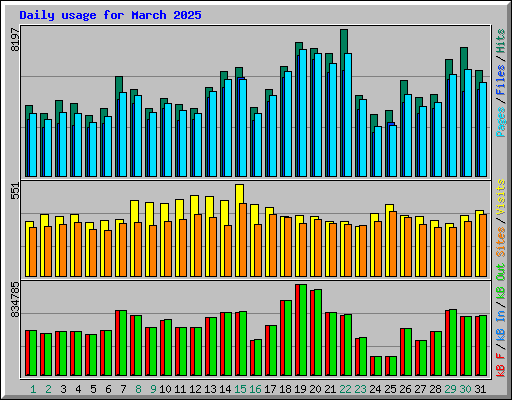The width and height of the screenshot is (512, 400).
Task: Select day label 23 on the axis
Action: point(360,389)
